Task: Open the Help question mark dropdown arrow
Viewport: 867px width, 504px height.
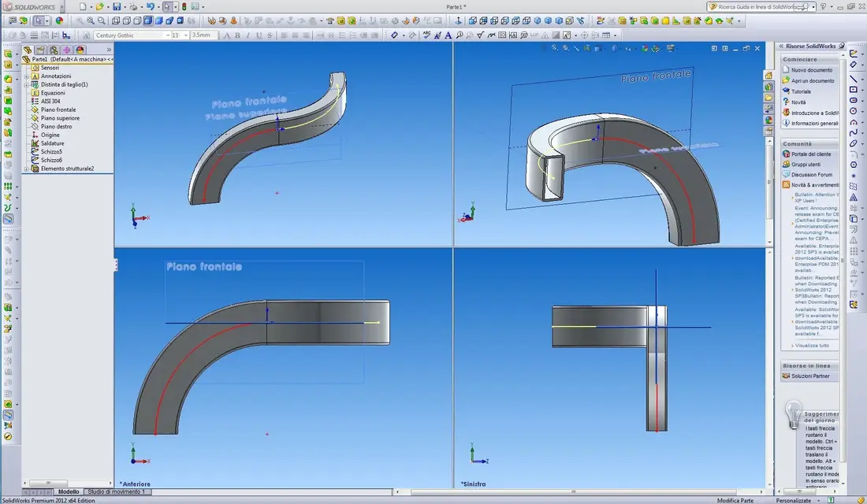Action: [x=832, y=6]
